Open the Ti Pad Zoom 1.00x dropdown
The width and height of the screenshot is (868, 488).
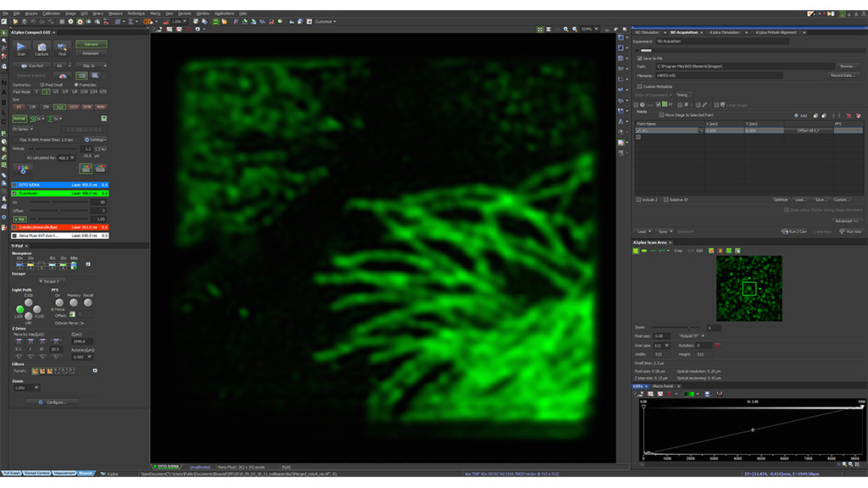coord(26,388)
